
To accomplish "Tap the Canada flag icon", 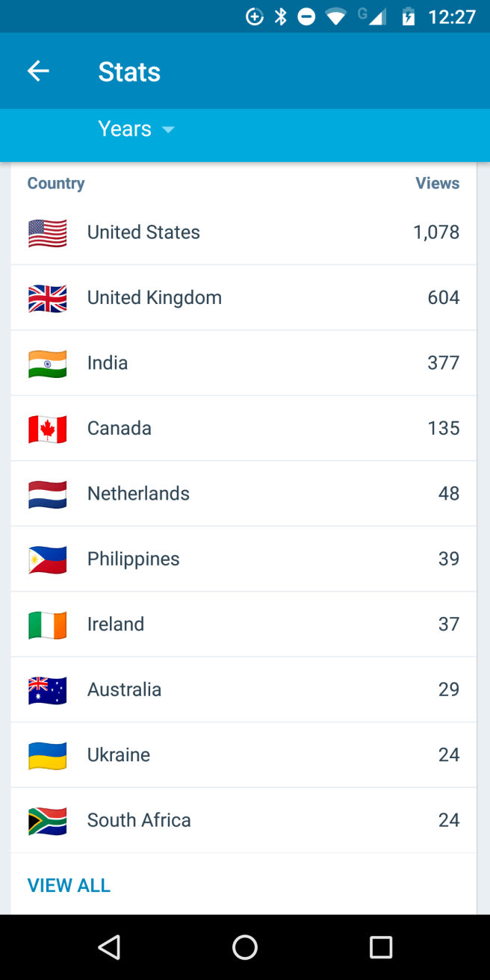I will click(x=48, y=429).
